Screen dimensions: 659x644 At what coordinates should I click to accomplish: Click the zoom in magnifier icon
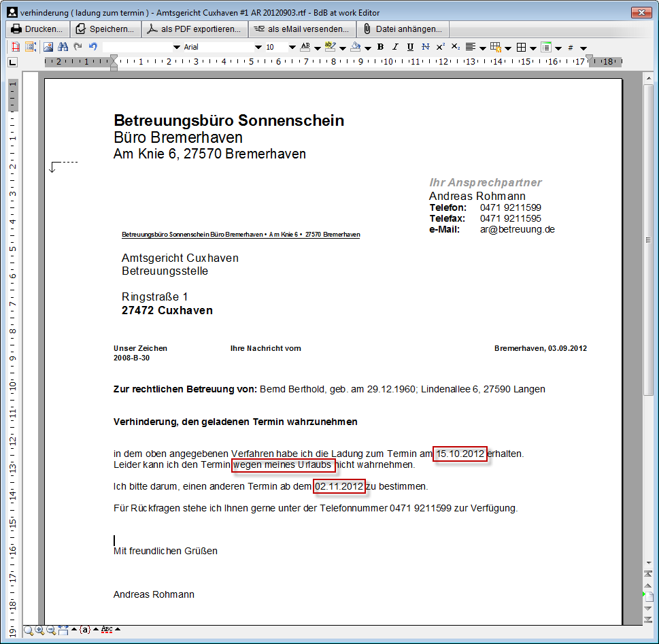point(39,630)
